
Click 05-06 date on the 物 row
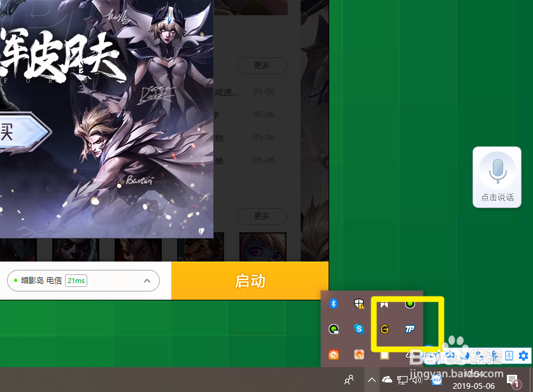pos(264,137)
